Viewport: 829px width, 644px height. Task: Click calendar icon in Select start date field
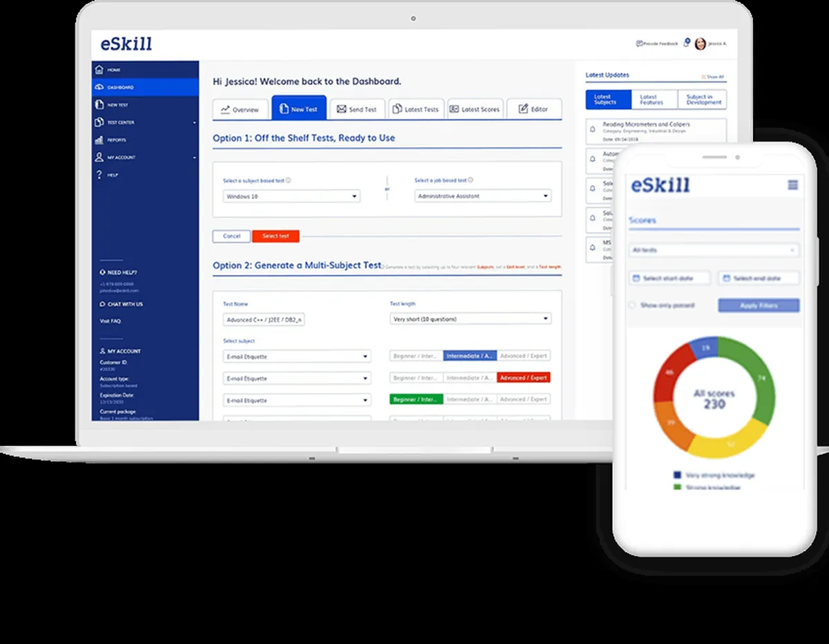click(636, 278)
